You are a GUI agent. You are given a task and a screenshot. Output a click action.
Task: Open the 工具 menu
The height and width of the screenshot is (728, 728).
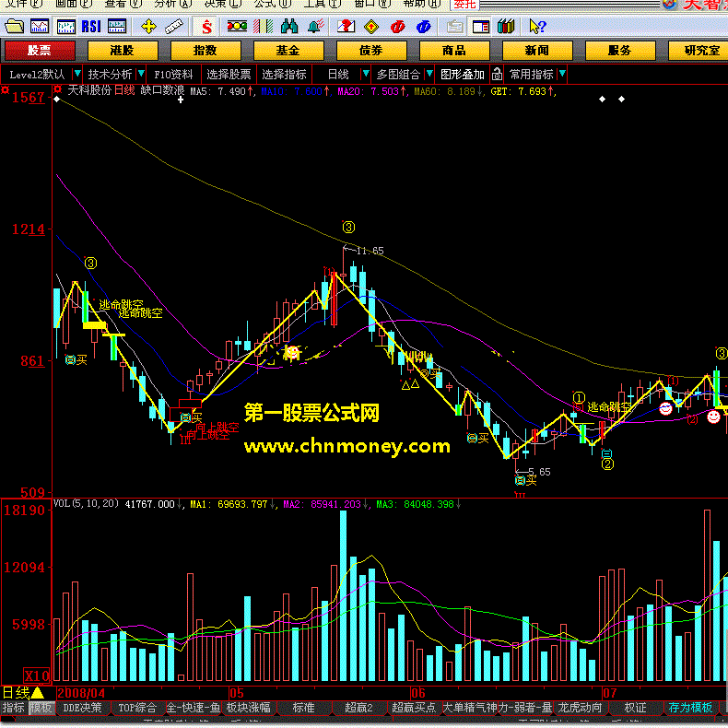point(323,4)
